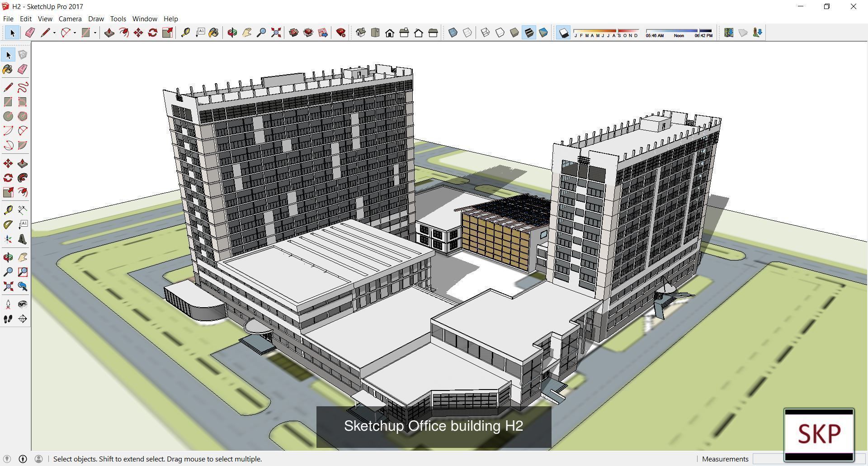The width and height of the screenshot is (868, 466).
Task: Click Photo Textures person-arrow icon
Action: 758,33
